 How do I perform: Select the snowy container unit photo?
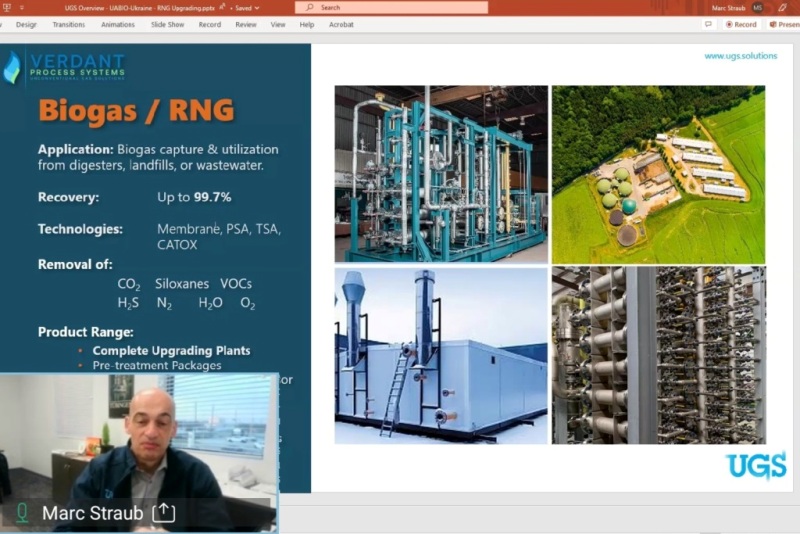[x=441, y=355]
